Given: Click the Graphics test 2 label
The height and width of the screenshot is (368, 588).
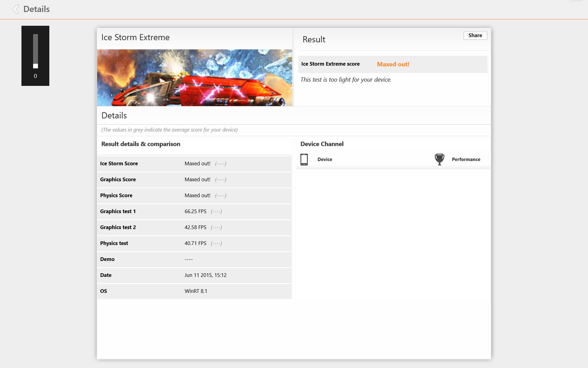Looking at the screenshot, I should [x=118, y=228].
